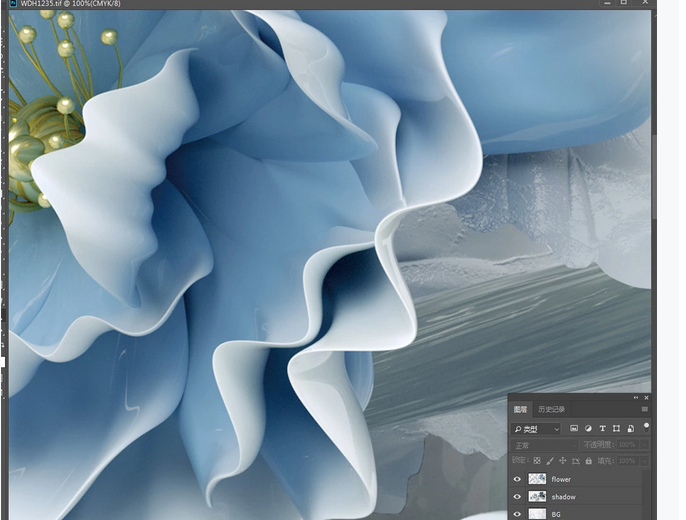Click the lock image pixels brush icon
The image size is (686, 520).
550,461
